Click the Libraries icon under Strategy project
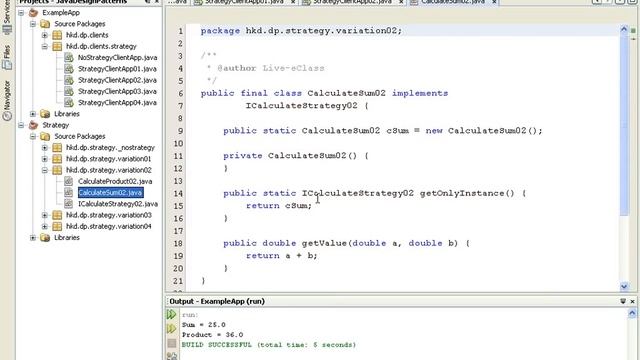640x360 pixels. (x=45, y=238)
